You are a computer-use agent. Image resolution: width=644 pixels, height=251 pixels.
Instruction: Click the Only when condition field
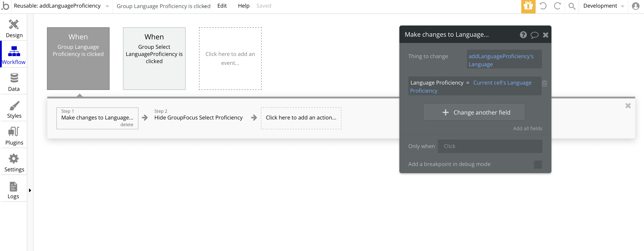point(490,146)
